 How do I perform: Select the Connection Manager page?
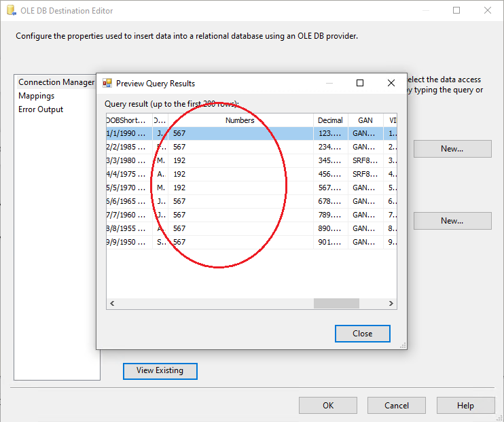coord(56,82)
